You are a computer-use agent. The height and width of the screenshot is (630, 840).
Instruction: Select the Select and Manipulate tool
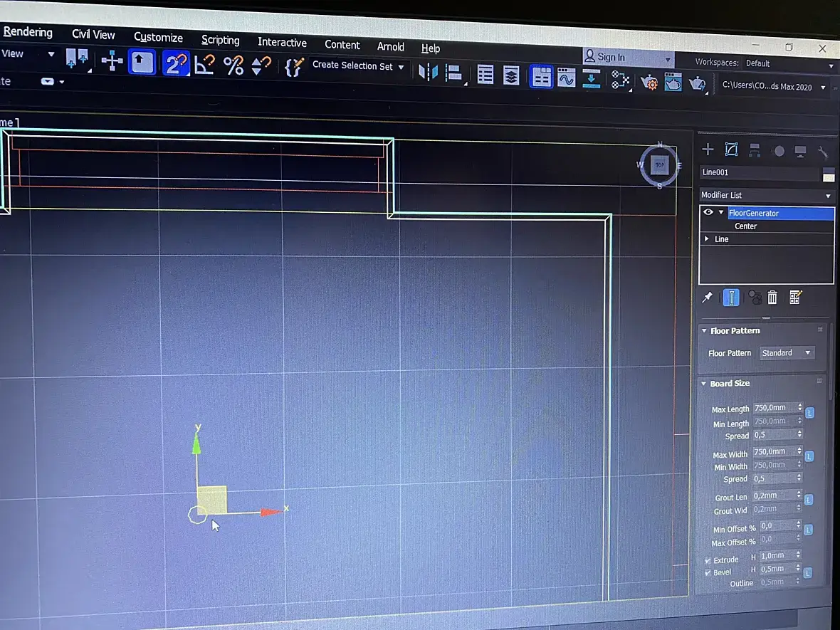click(112, 61)
